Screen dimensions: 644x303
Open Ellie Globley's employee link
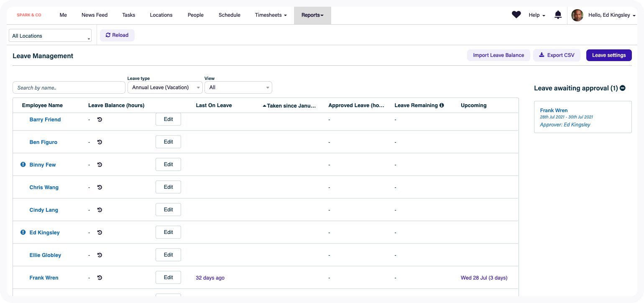pyautogui.click(x=45, y=255)
